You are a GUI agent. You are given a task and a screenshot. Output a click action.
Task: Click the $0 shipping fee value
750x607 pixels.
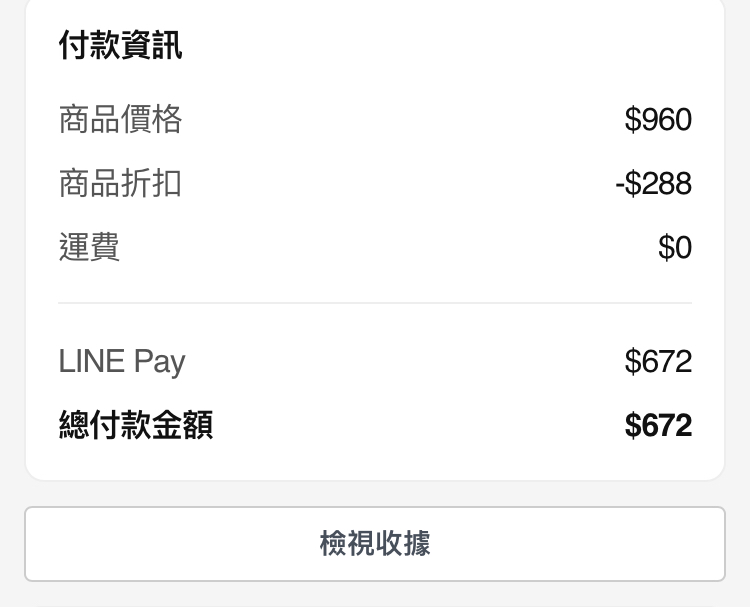pyautogui.click(x=675, y=247)
